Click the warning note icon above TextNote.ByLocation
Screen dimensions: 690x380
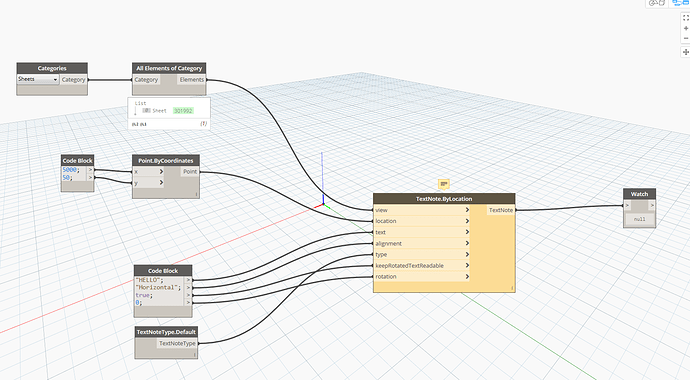click(444, 184)
